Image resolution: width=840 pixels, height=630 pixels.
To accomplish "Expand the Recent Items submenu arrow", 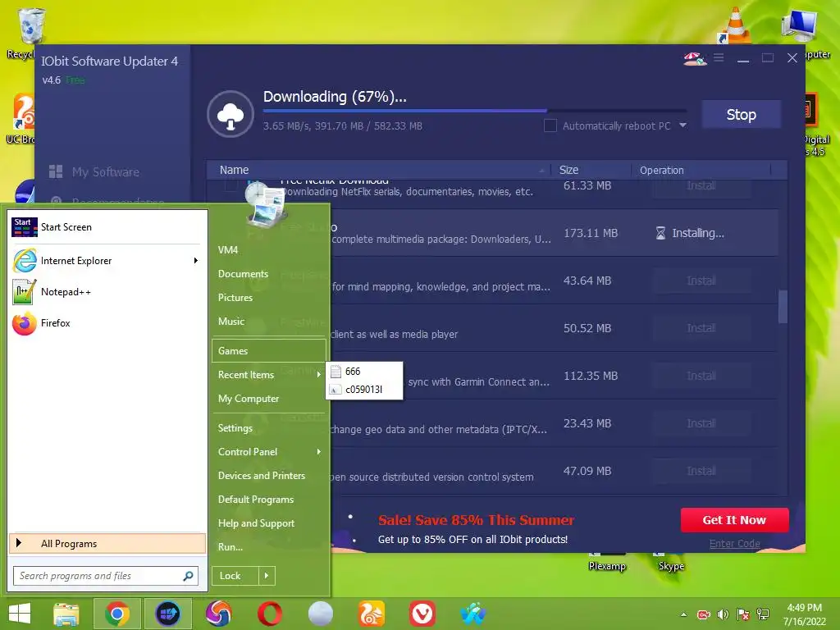I will [319, 374].
